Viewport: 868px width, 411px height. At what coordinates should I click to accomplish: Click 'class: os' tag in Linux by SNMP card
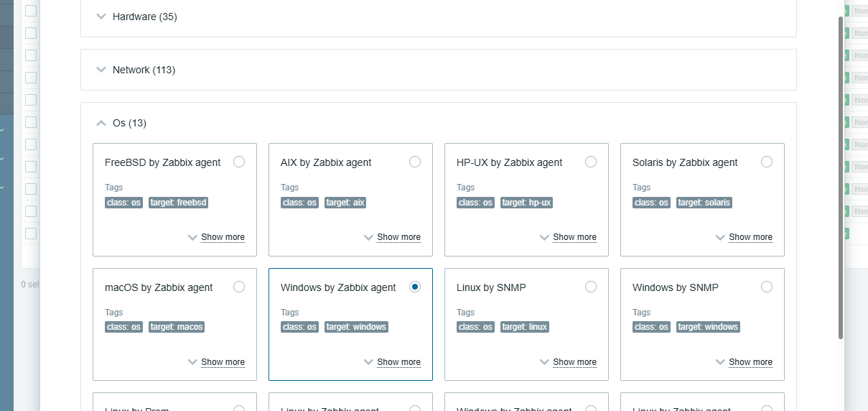(x=476, y=327)
